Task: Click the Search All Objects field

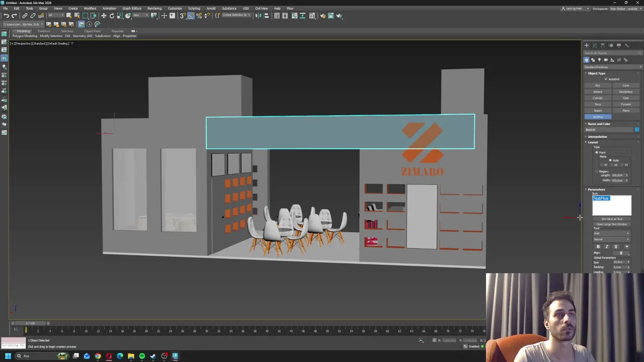Action: click(613, 53)
